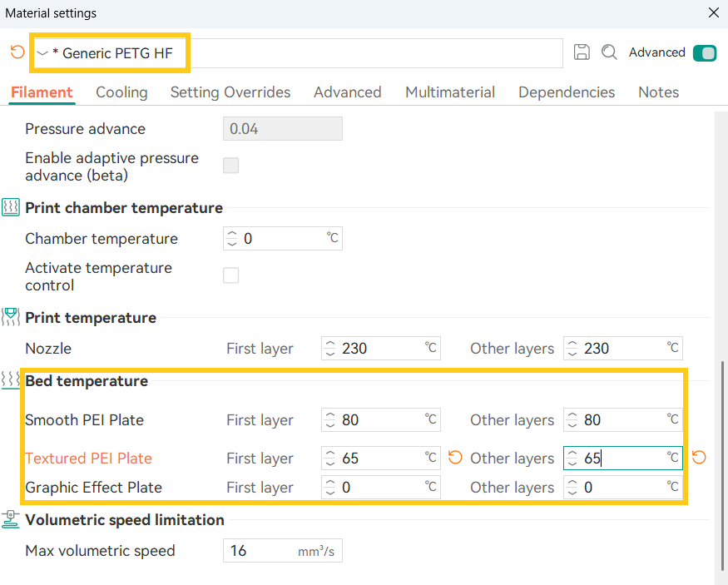Click Nozzle First layer temperature field

click(x=381, y=348)
